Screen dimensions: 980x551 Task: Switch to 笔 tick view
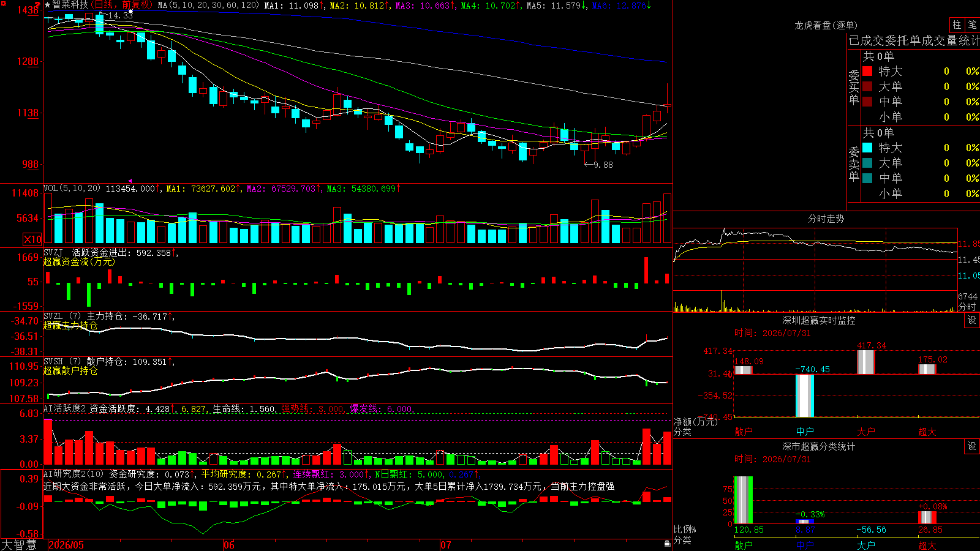972,24
